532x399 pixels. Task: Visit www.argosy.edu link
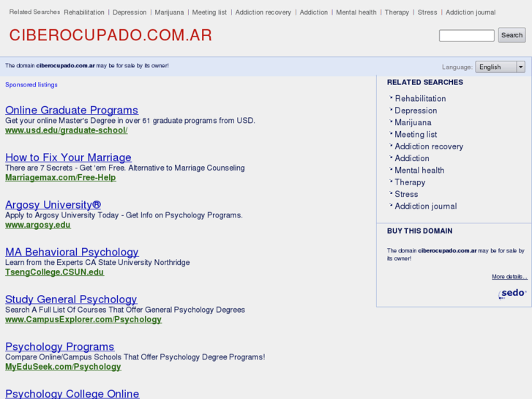point(37,225)
